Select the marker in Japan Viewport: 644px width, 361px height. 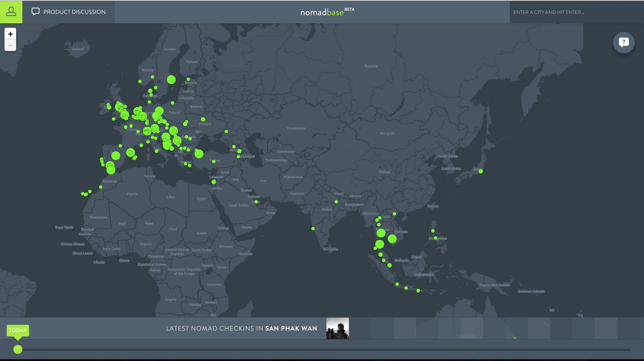coord(481,171)
